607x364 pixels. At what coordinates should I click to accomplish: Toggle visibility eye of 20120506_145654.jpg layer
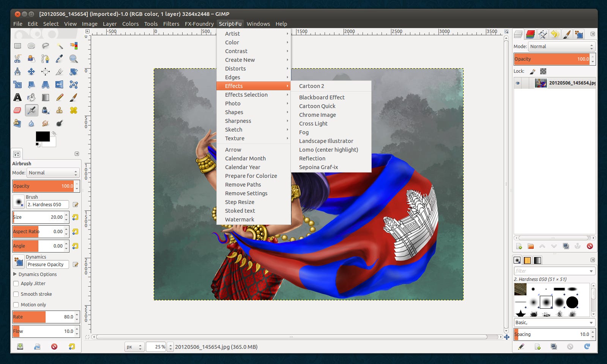[518, 83]
